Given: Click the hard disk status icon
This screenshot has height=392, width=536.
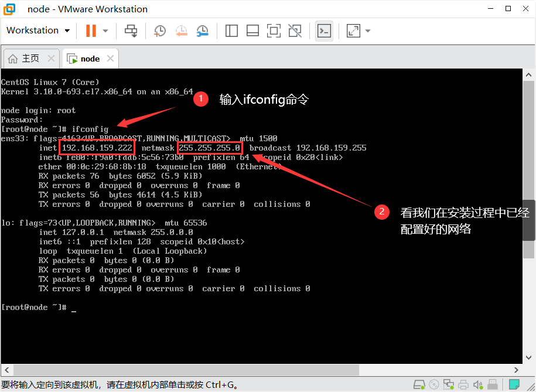Looking at the screenshot, I should pyautogui.click(x=419, y=385).
